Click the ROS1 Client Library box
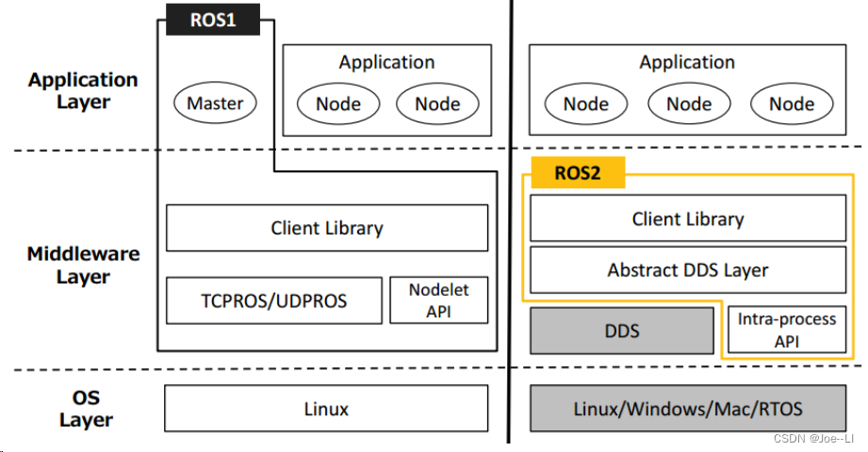Image resolution: width=868 pixels, height=452 pixels. coord(327,228)
